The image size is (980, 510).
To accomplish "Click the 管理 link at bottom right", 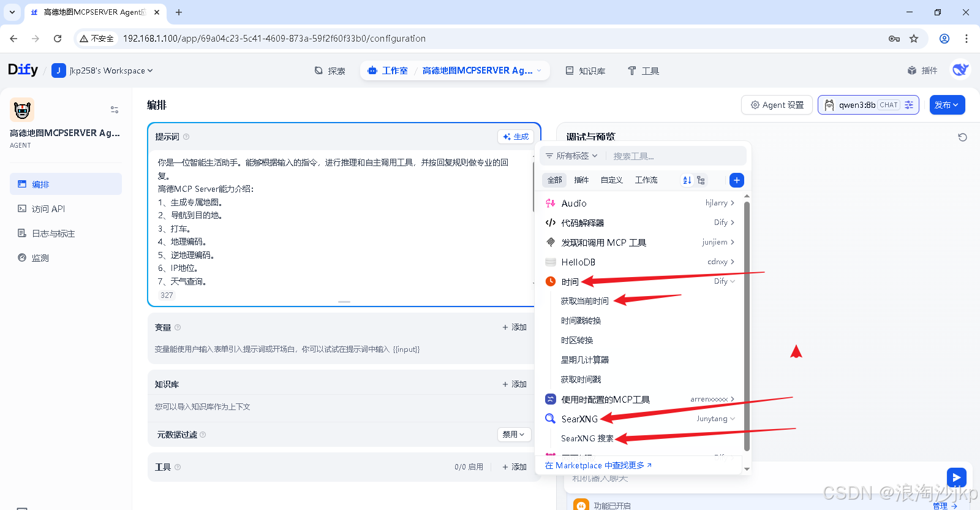I will point(944,505).
